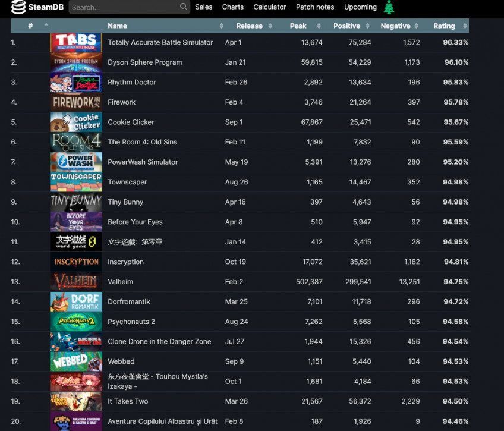Select the 96.33% rating cell
The width and height of the screenshot is (504, 431).
[455, 42]
